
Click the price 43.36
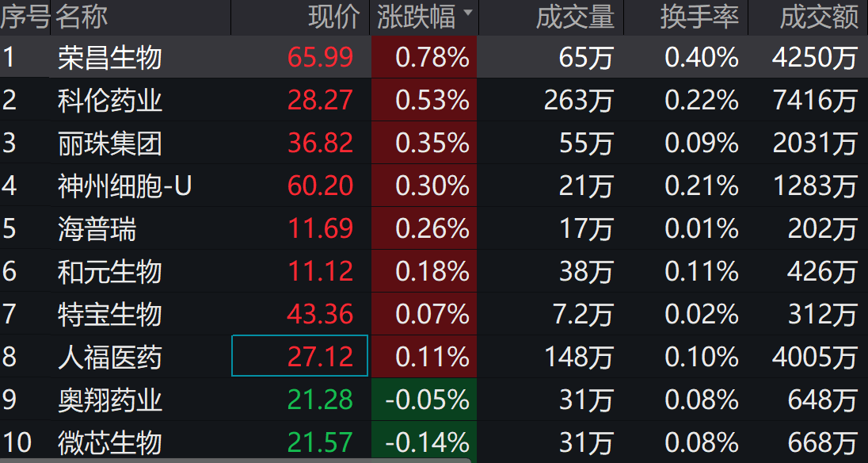click(321, 313)
